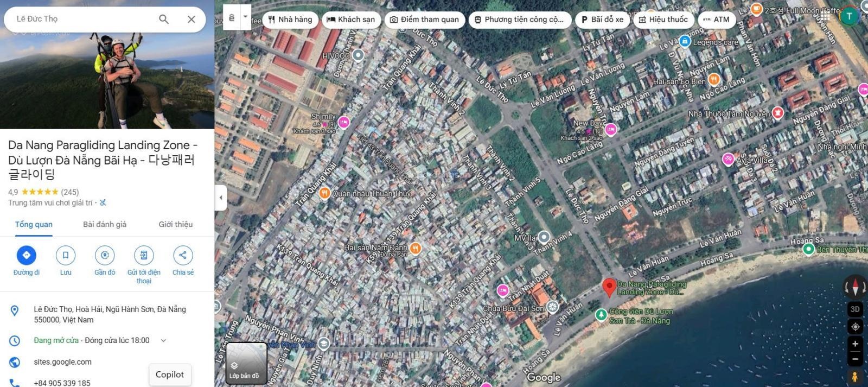Click Công viên Dù Lượn Sơn Trà marker
This screenshot has width=868, height=387.
(601, 314)
